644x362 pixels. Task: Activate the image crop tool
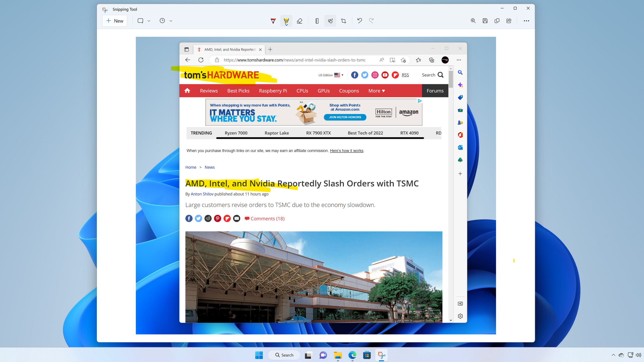(x=344, y=21)
